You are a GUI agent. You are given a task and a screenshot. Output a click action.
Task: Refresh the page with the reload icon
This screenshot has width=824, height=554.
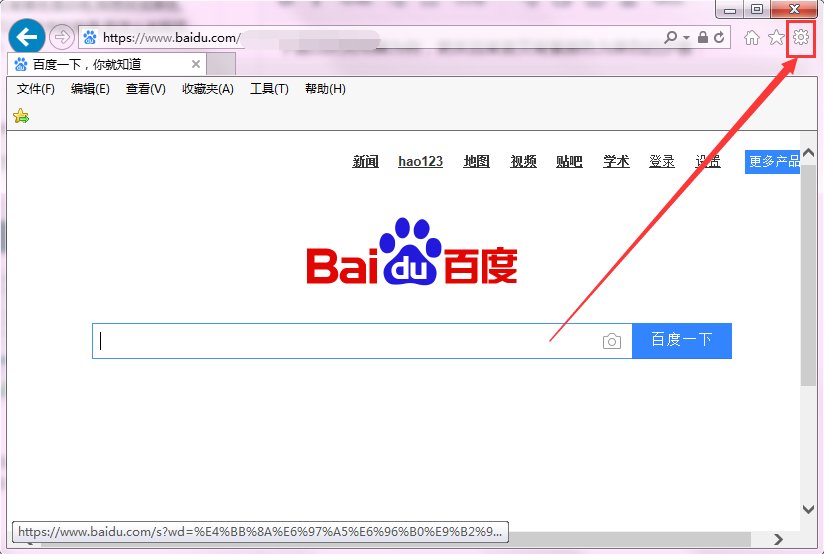[x=719, y=37]
